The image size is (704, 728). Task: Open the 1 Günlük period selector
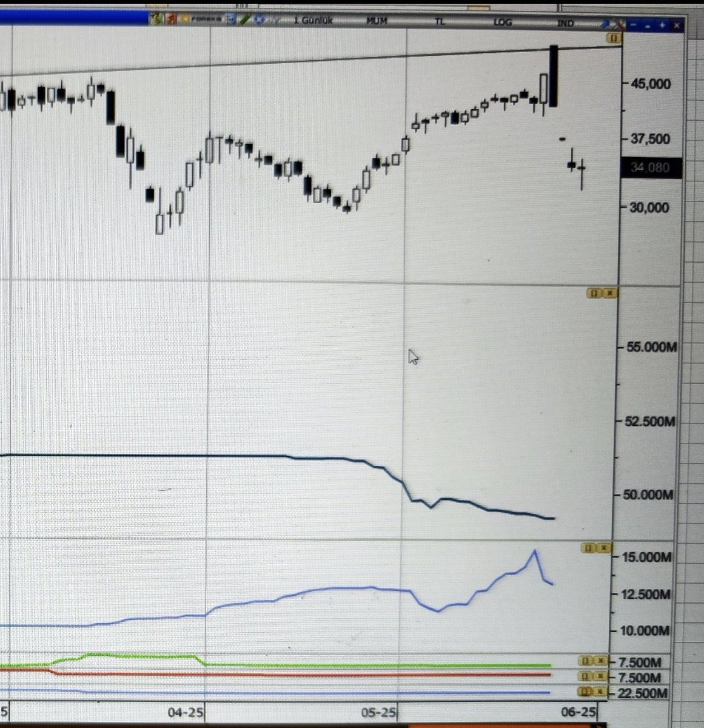click(313, 21)
